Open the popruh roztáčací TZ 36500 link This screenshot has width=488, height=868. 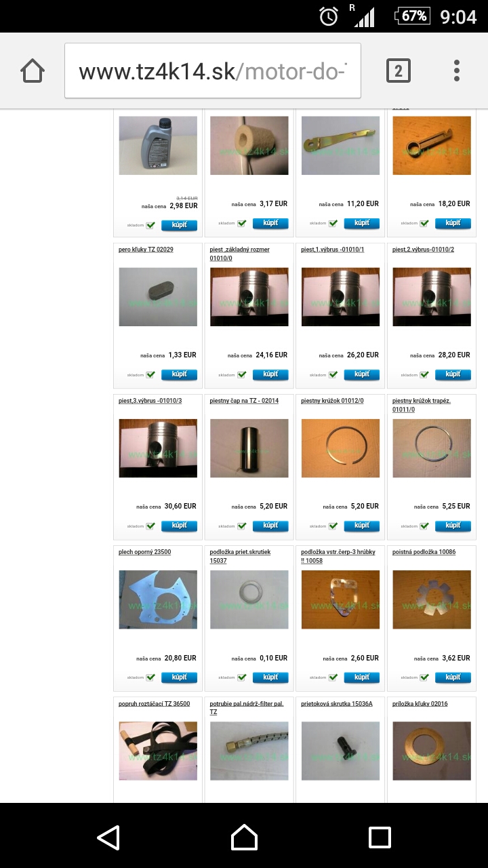point(154,704)
